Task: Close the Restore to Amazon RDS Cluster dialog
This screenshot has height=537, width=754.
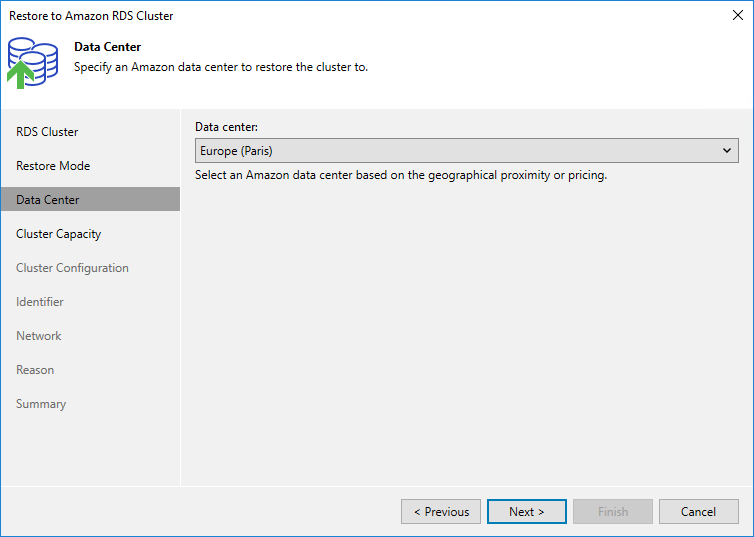Action: tap(738, 16)
